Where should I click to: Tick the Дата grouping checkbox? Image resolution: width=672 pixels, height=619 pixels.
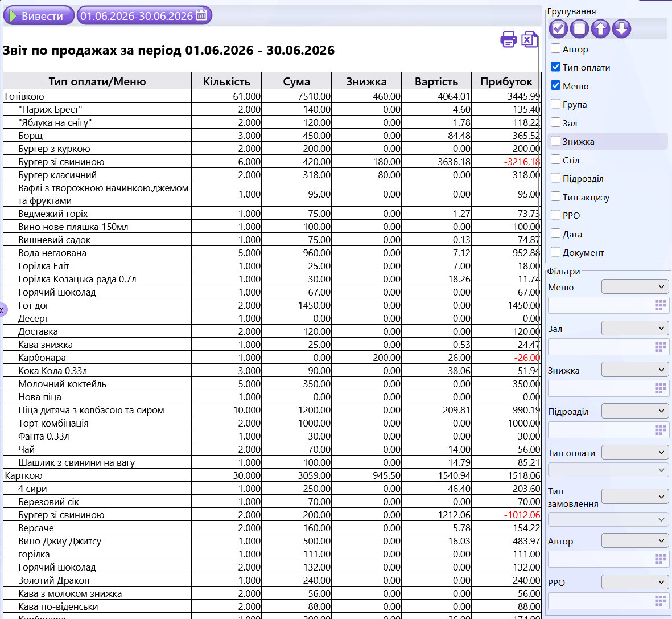click(555, 233)
